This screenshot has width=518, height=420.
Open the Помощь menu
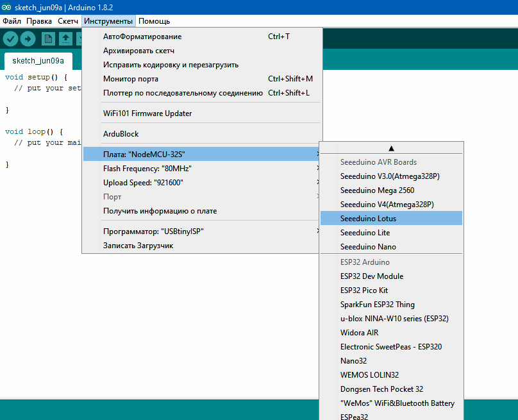[154, 21]
